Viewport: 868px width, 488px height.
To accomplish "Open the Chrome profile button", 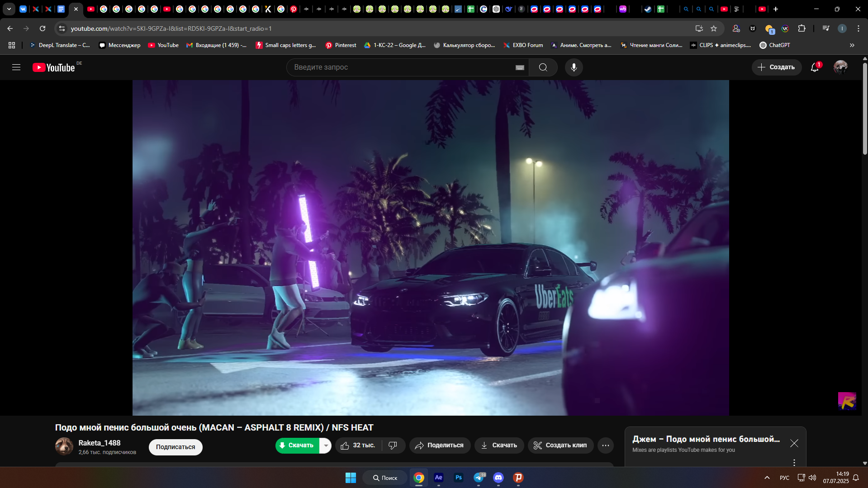I will point(842,28).
